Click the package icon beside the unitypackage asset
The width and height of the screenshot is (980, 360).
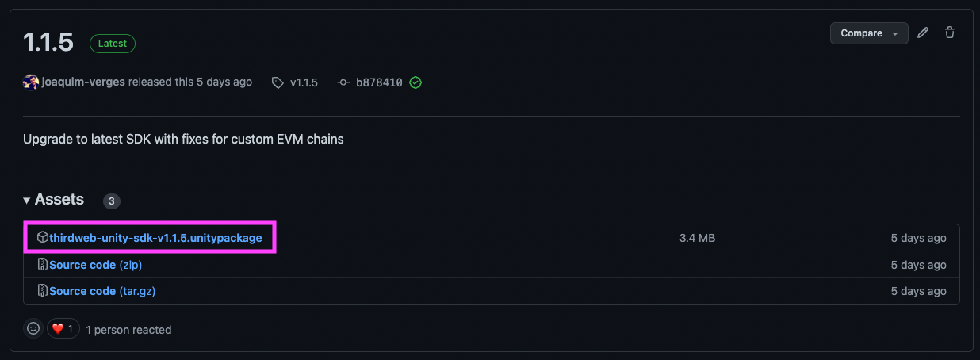pyautogui.click(x=43, y=238)
